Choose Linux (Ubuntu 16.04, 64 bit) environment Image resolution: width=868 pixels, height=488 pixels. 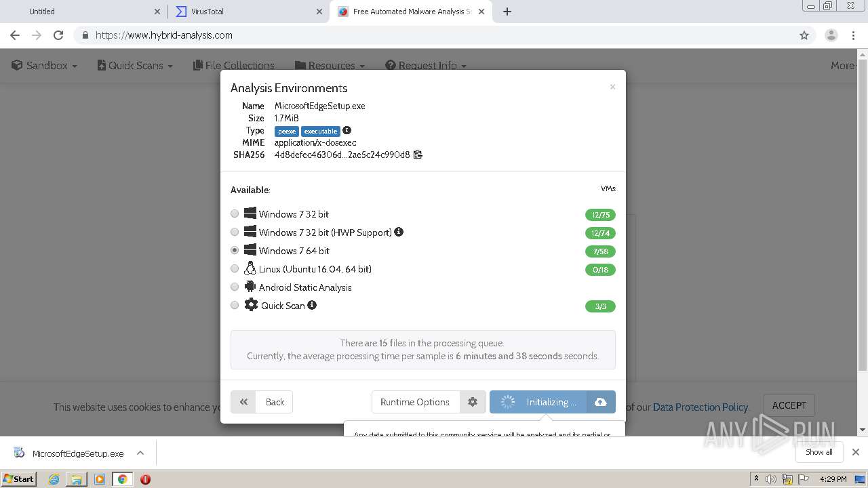click(x=235, y=268)
